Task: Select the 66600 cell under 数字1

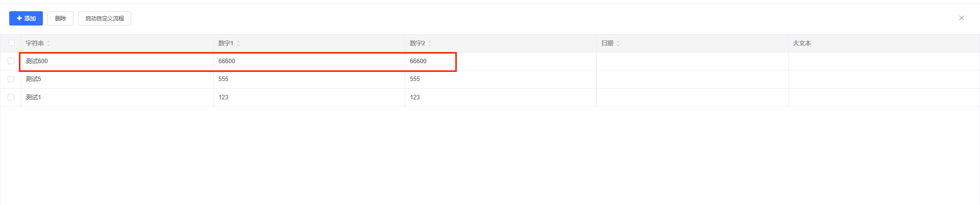Action: [x=227, y=61]
